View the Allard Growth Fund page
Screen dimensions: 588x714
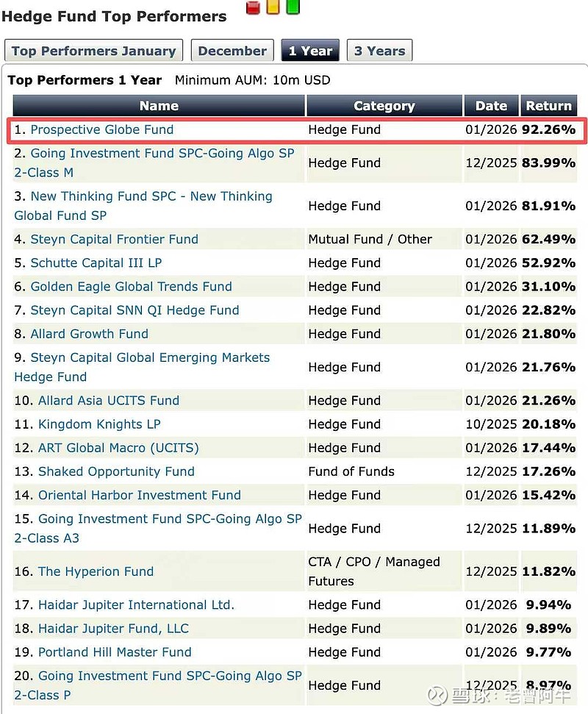coord(89,334)
